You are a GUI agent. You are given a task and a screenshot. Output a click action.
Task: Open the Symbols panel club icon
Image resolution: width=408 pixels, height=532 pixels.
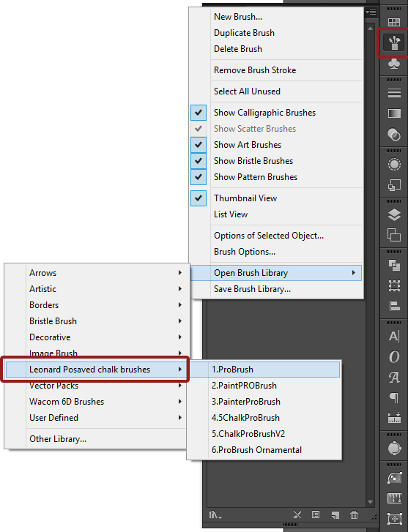point(394,64)
